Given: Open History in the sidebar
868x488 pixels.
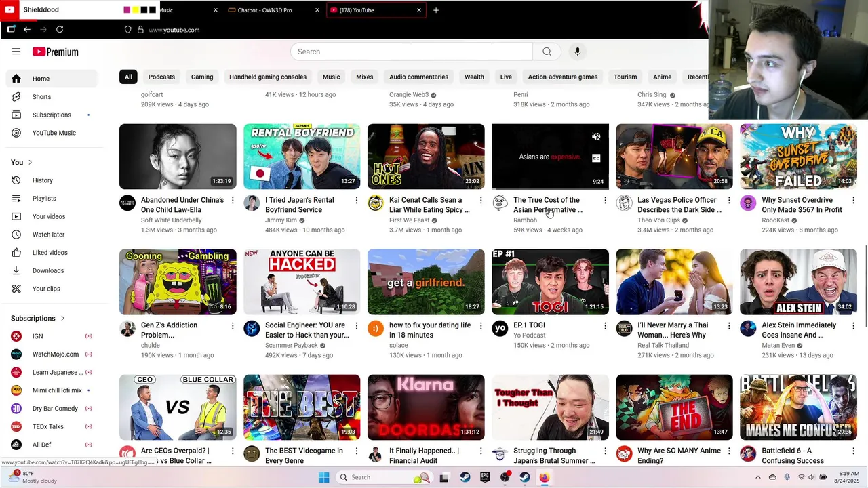Looking at the screenshot, I should tap(51, 180).
